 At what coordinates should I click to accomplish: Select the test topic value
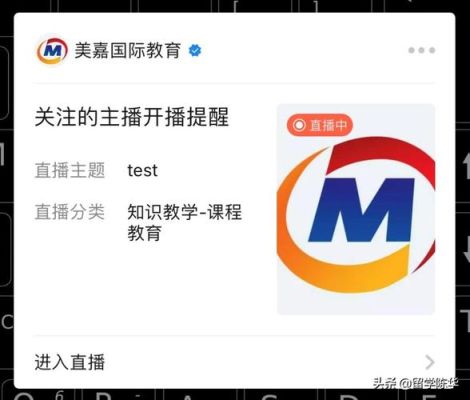[x=142, y=171]
